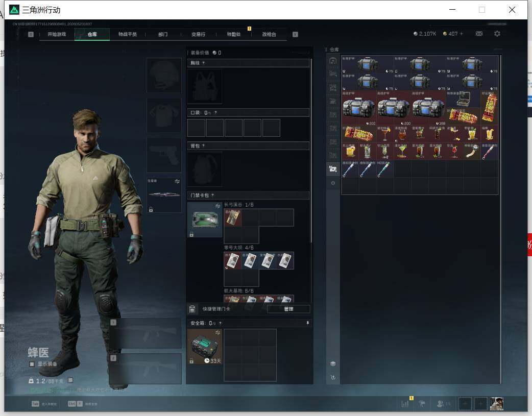
Task: Toggle the pin icon on 安全箱 header
Action: (x=308, y=323)
